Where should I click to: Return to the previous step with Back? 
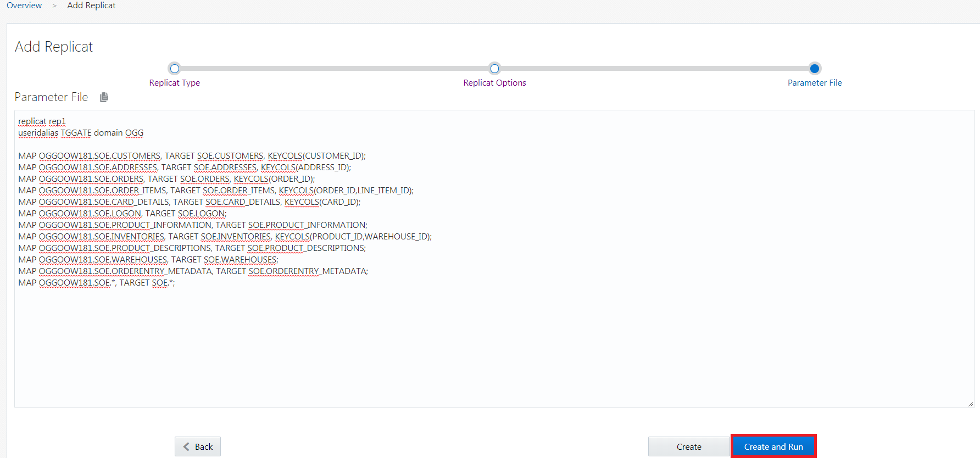pos(198,446)
